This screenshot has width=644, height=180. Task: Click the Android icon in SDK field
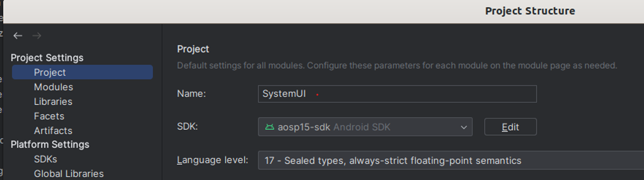click(269, 127)
